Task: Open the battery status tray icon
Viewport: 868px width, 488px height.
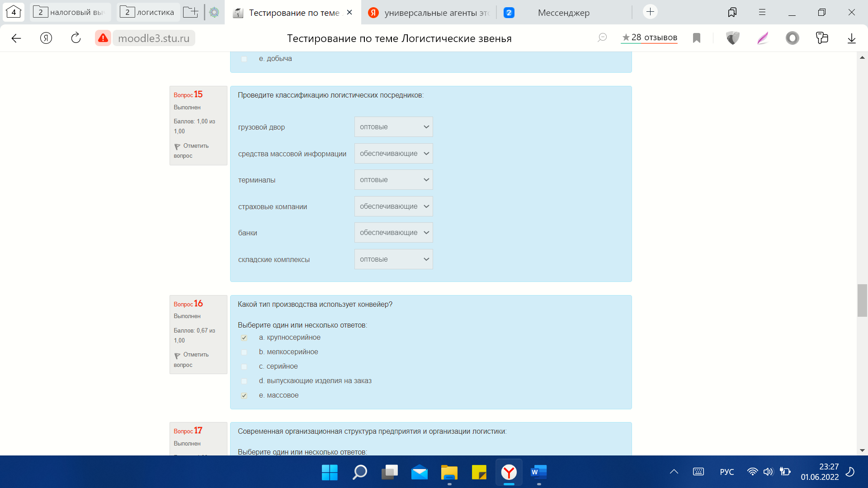Action: (785, 472)
